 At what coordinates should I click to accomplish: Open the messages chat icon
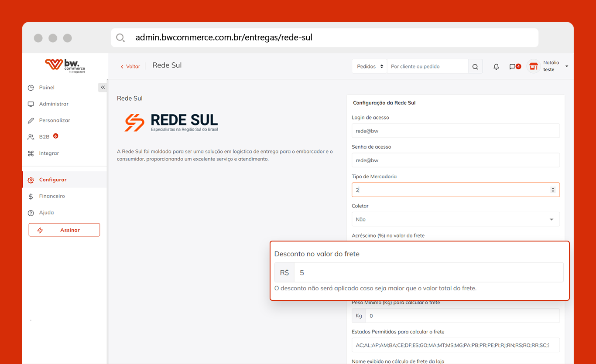click(513, 67)
